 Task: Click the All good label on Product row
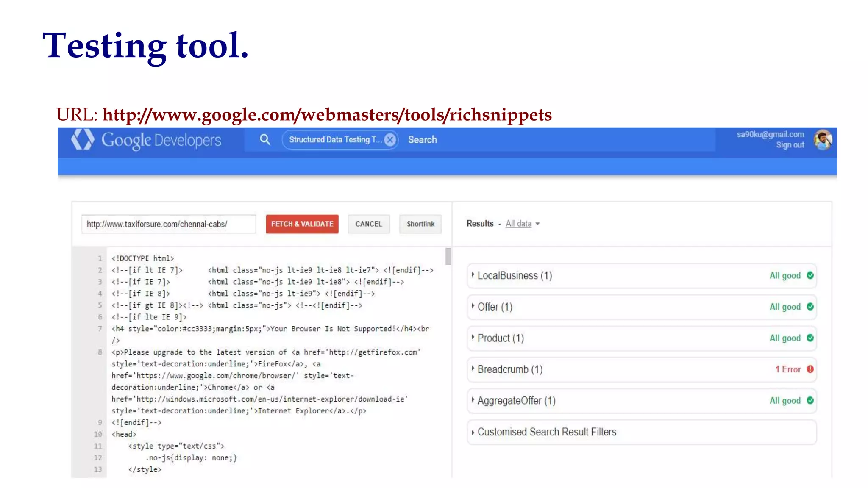click(x=785, y=338)
